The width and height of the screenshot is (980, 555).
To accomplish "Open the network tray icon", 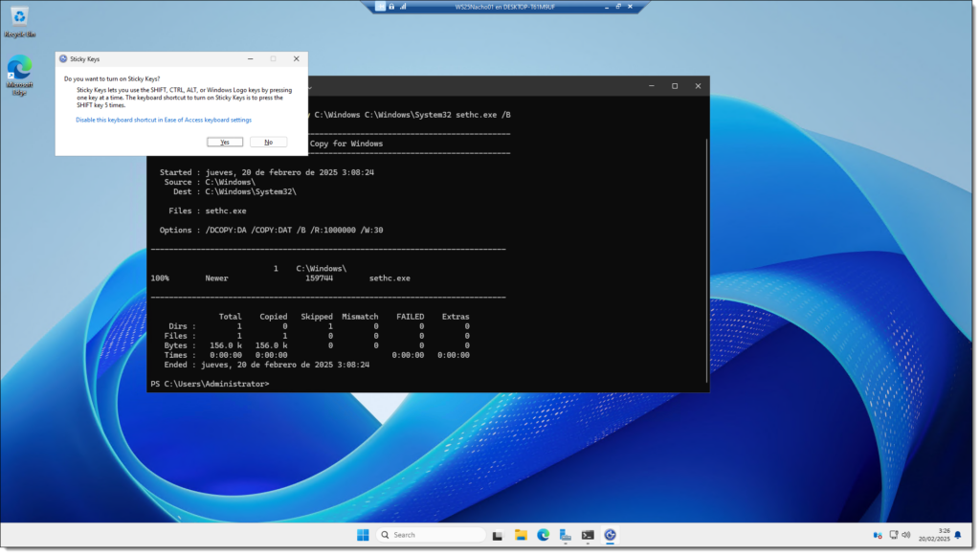I will pos(895,536).
